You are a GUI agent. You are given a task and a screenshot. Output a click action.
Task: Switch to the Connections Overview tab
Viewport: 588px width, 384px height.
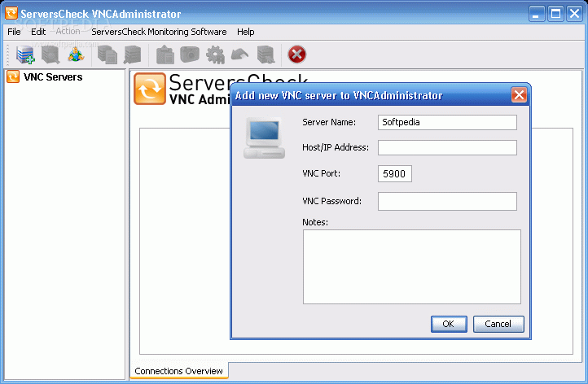[x=179, y=371]
